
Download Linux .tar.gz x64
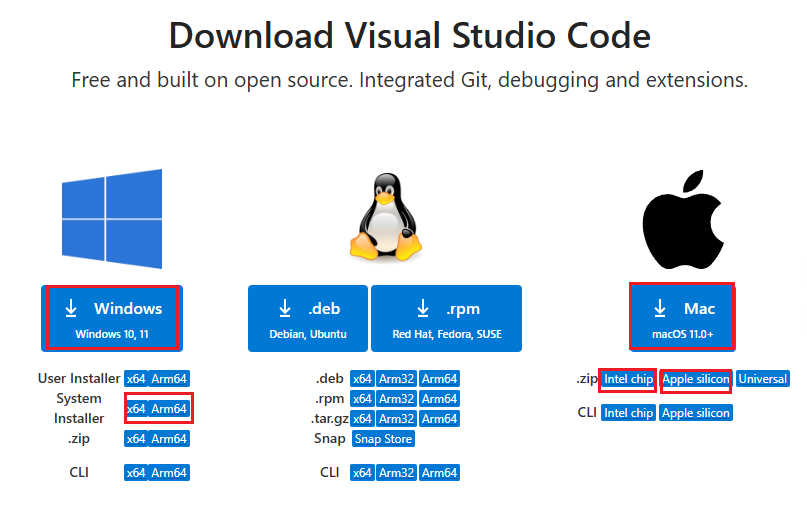[x=362, y=418]
